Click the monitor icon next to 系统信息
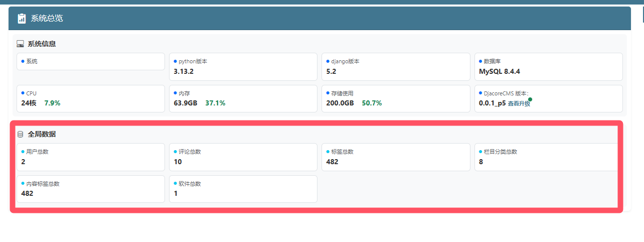 (21, 44)
